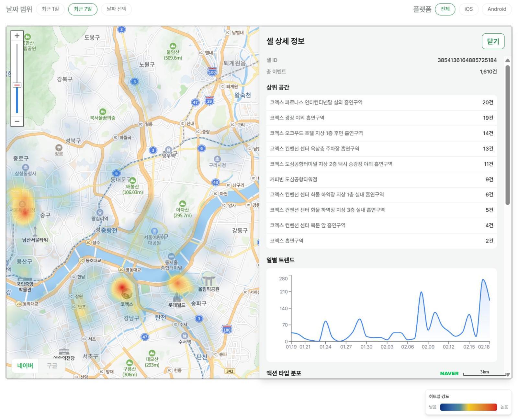Click the 아차산 mountain marker icon
Viewport: 518px width, 420px height.
point(183,204)
